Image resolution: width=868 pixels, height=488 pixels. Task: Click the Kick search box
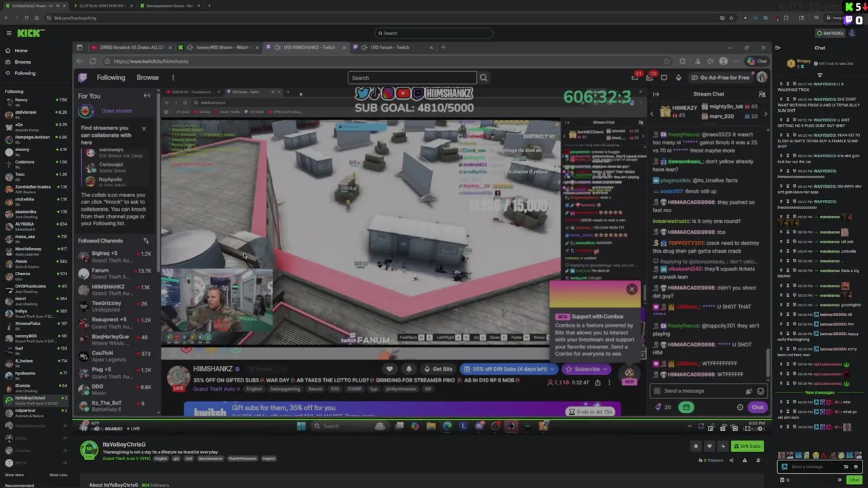pyautogui.click(x=434, y=33)
